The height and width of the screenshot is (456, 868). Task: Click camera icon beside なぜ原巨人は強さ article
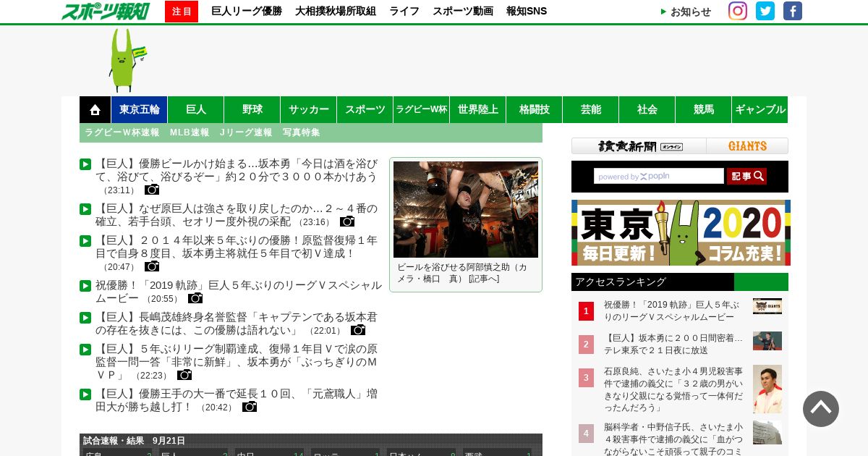click(x=347, y=221)
